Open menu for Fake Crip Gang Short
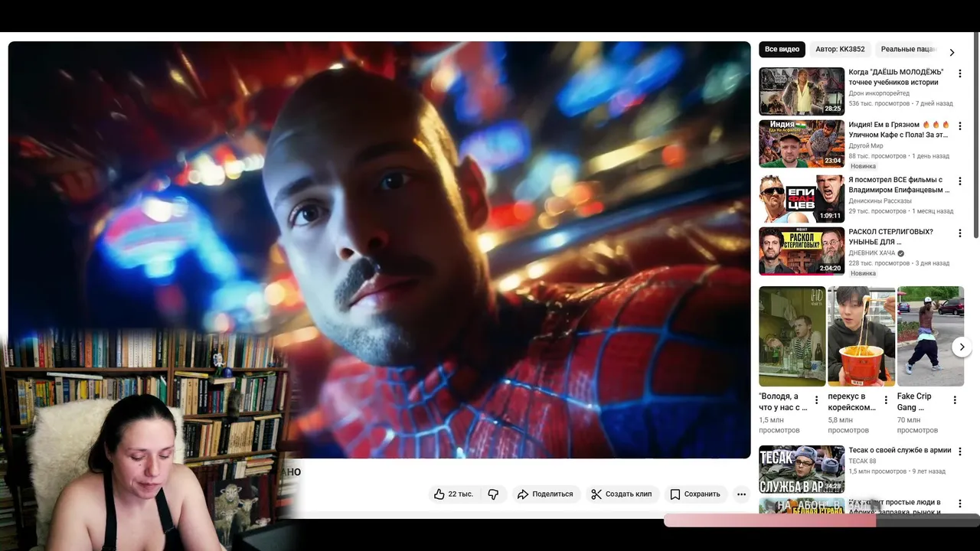Viewport: 980px width, 551px height. coord(955,400)
